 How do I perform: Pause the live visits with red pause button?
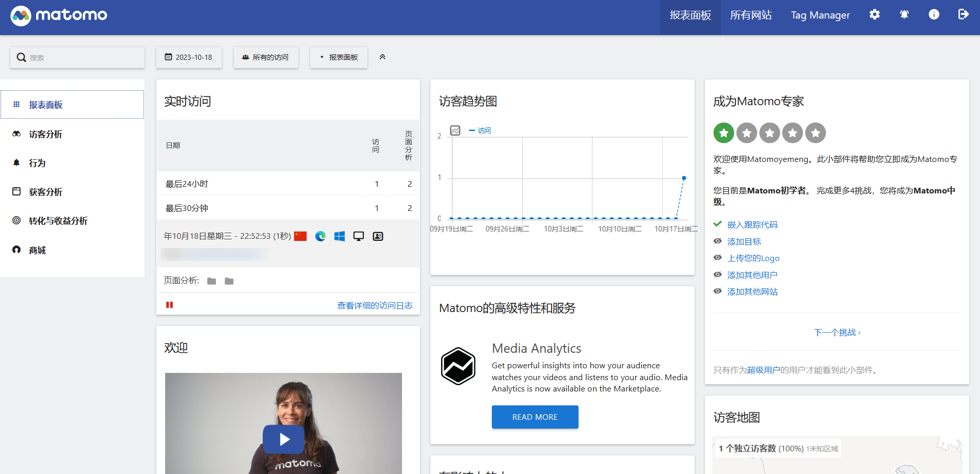(169, 305)
